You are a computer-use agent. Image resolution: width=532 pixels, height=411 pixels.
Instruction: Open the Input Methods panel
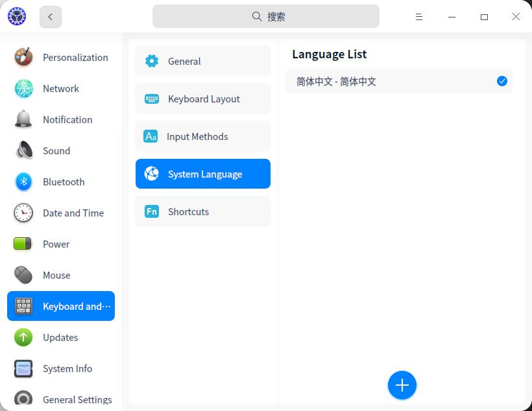click(197, 136)
